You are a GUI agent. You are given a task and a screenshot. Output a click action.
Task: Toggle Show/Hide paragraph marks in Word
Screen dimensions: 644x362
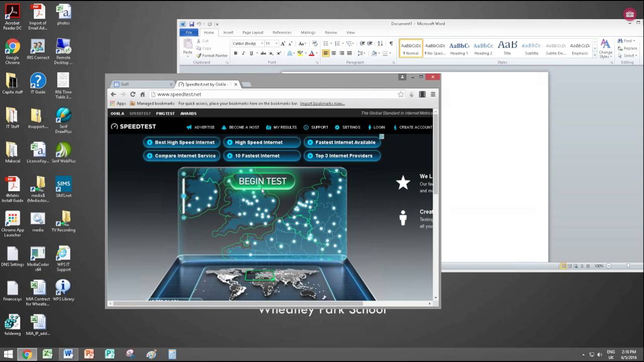click(391, 44)
